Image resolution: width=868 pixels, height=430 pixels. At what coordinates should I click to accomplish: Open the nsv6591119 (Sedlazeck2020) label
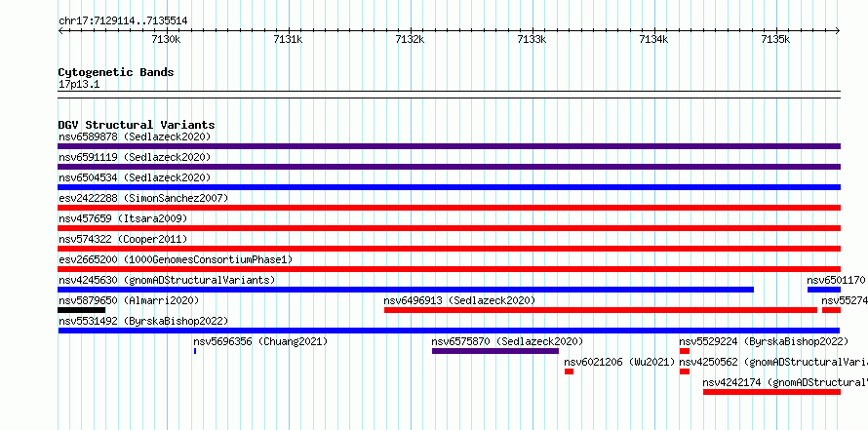click(135, 157)
